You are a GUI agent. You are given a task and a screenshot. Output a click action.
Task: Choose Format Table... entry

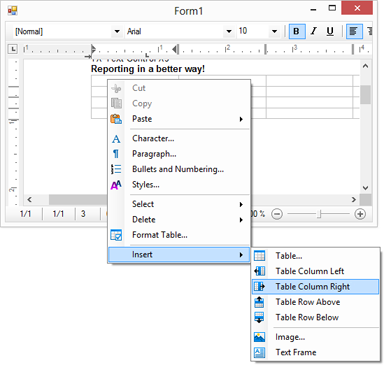[179, 235]
